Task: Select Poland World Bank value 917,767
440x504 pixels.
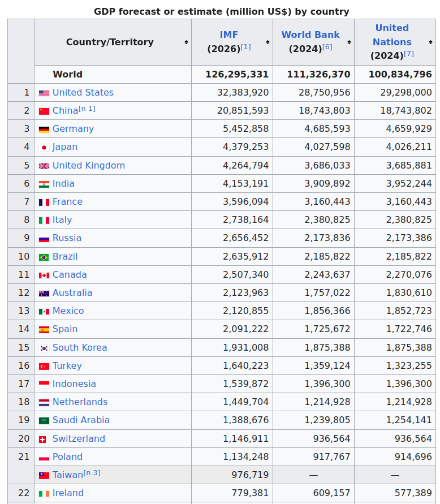Action: point(331,456)
